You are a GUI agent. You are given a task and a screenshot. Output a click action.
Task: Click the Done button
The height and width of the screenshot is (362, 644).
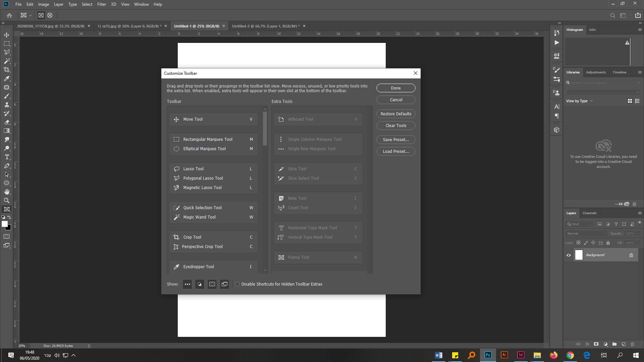pos(396,88)
